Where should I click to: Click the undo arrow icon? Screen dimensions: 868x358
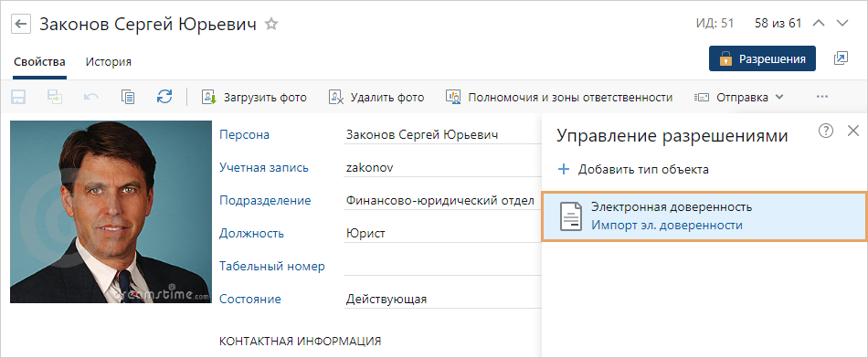click(91, 98)
